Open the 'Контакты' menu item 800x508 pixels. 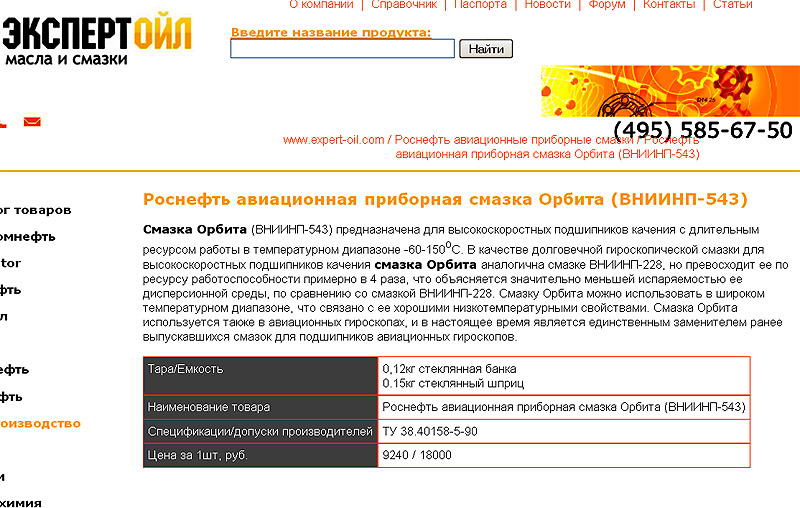[669, 5]
